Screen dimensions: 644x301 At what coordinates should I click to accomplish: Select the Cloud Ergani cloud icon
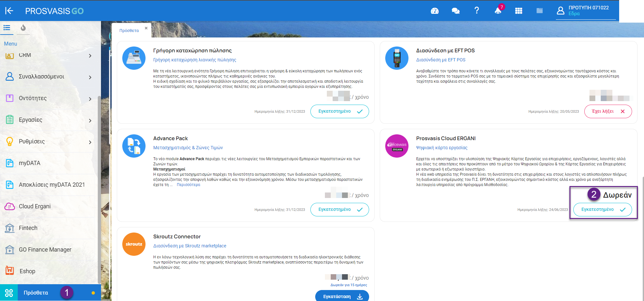coord(9,206)
